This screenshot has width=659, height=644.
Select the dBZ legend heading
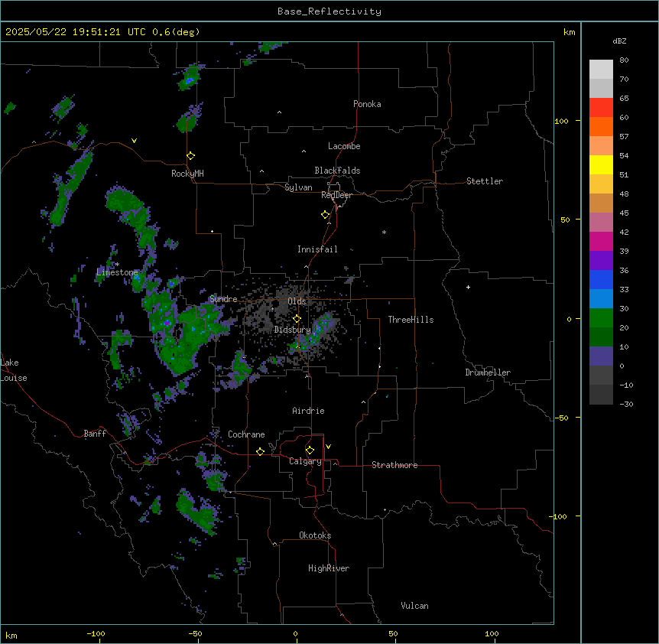[619, 41]
